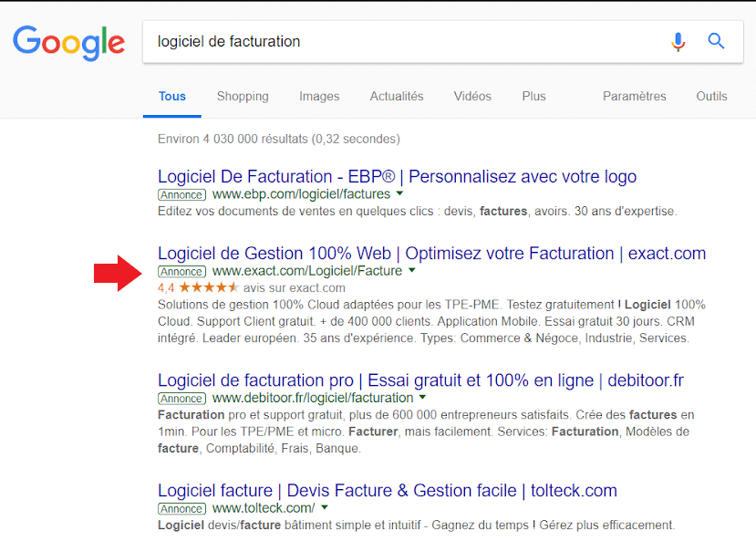756x541 pixels.
Task: Open the debitoor.fr facturation pro result
Action: coord(420,380)
